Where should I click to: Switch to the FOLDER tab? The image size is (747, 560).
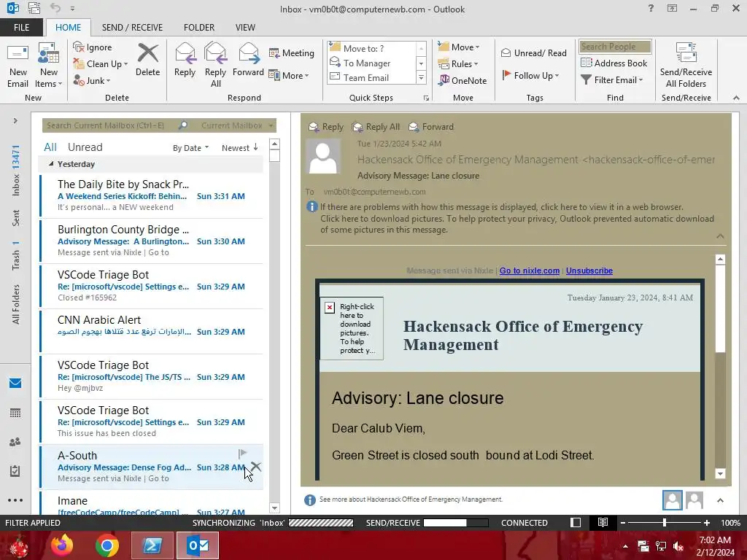coord(199,28)
